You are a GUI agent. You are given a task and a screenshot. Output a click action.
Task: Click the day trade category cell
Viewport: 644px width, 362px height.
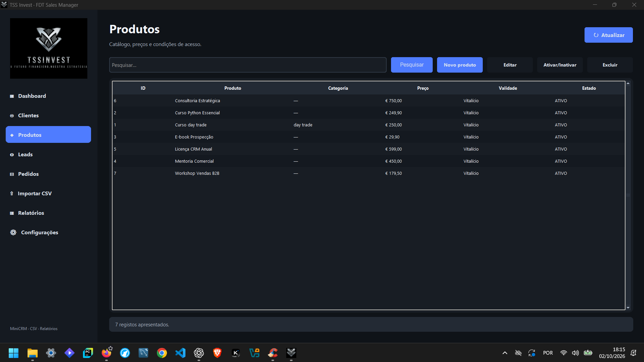[x=303, y=125]
